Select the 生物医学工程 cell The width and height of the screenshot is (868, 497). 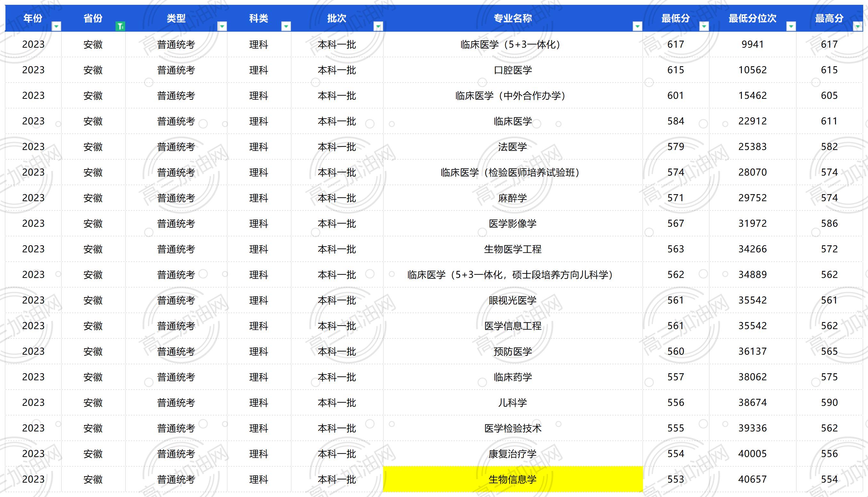click(x=513, y=249)
